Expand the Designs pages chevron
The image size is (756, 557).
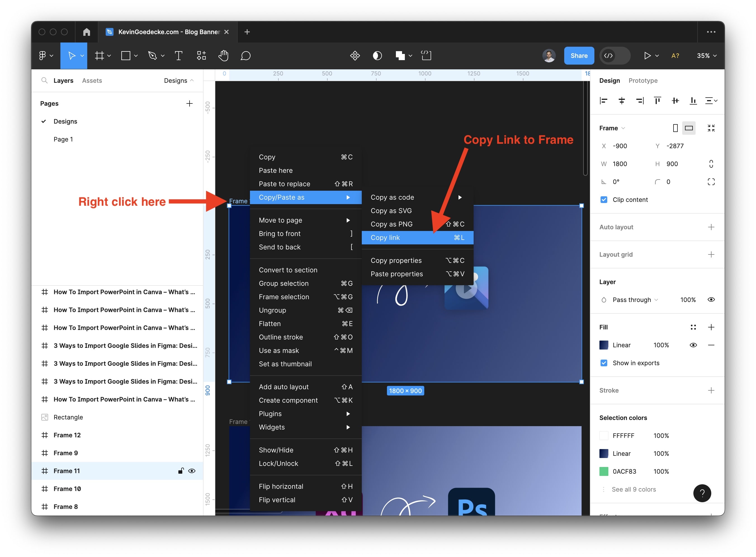(x=192, y=81)
